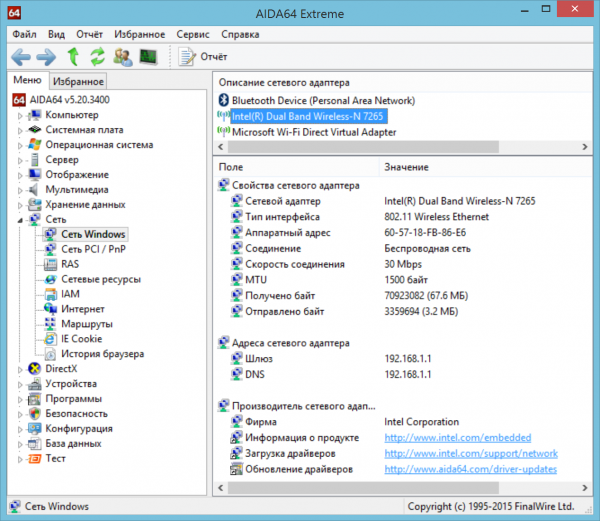The width and height of the screenshot is (600, 521).
Task: Open the intel.com/embedded product link
Action: click(x=458, y=438)
